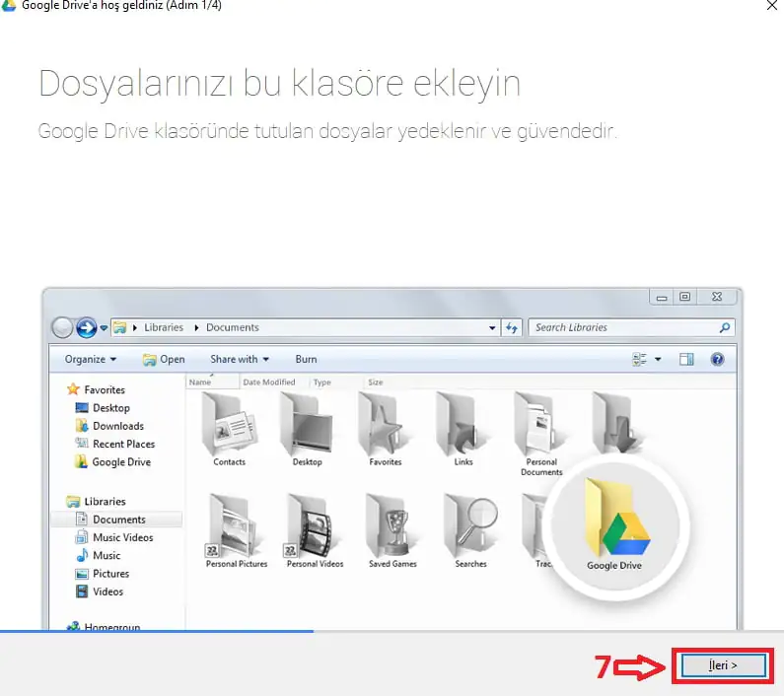This screenshot has width=784, height=696.
Task: Click the blue help question icon
Action: pos(718,359)
